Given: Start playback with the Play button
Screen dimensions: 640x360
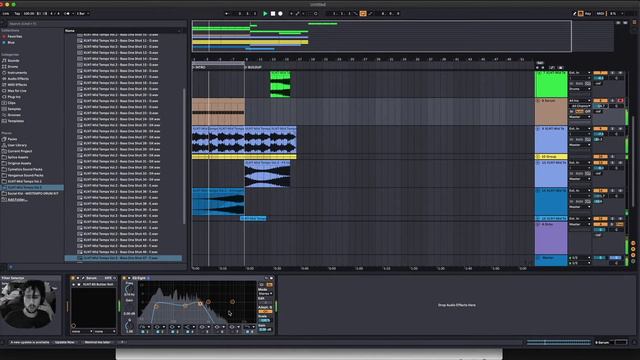Looking at the screenshot, I should [265, 13].
